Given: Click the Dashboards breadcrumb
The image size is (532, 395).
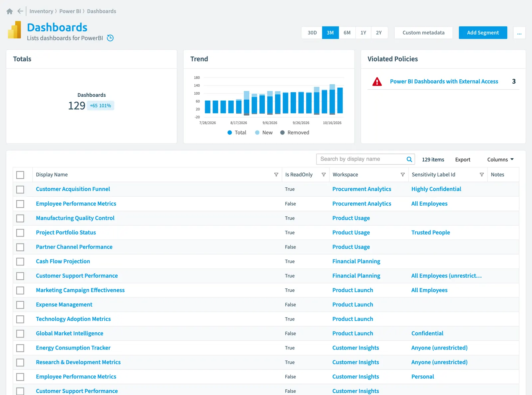Looking at the screenshot, I should (x=101, y=11).
